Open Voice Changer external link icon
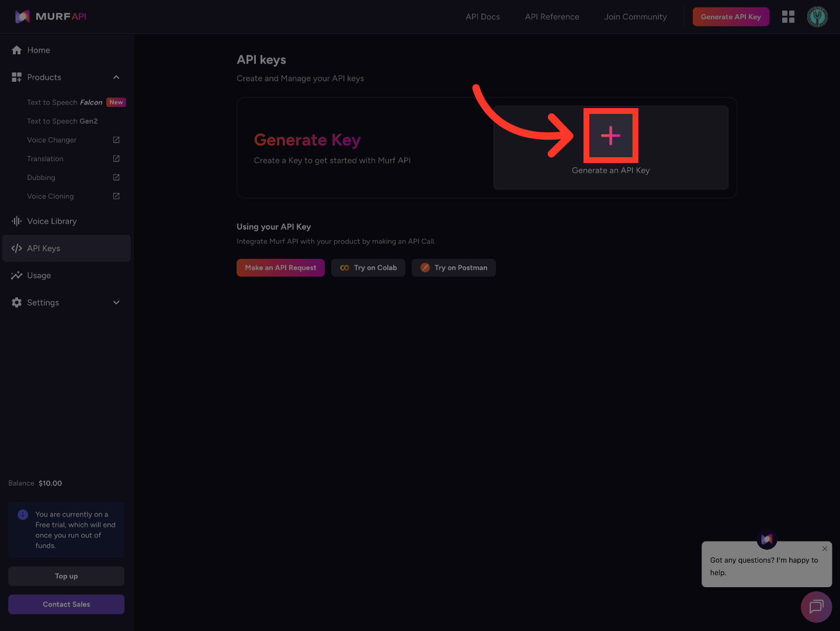Image resolution: width=840 pixels, height=631 pixels. [116, 140]
